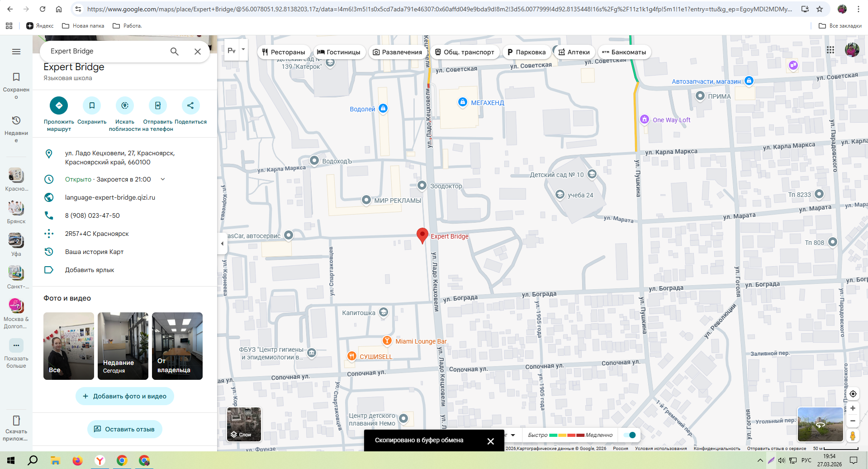Open the Google Maps hamburger menu
Screen dimensions: 868x469
pos(16,52)
